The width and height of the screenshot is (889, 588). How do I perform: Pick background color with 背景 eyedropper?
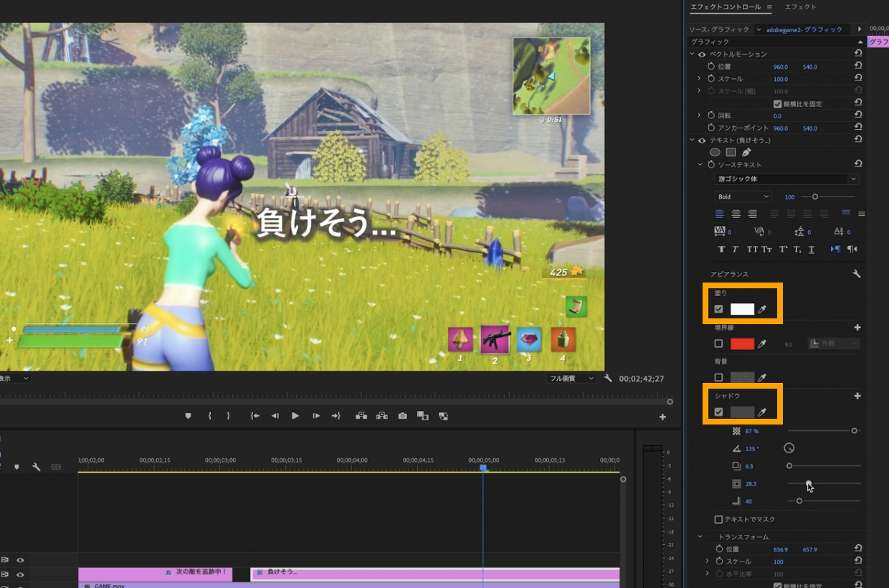tap(763, 377)
